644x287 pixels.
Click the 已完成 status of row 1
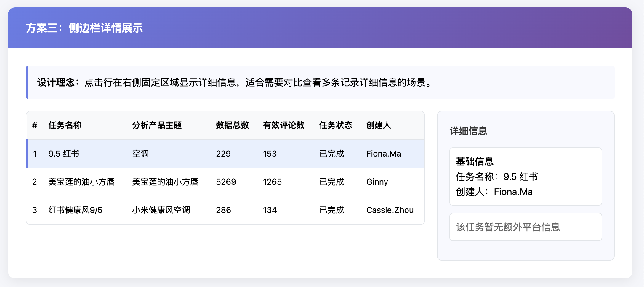click(332, 153)
